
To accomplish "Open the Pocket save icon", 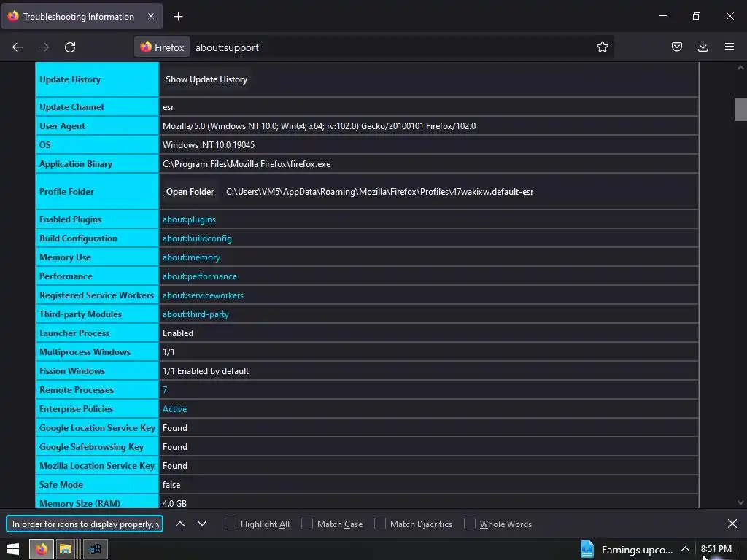I will pyautogui.click(x=676, y=47).
